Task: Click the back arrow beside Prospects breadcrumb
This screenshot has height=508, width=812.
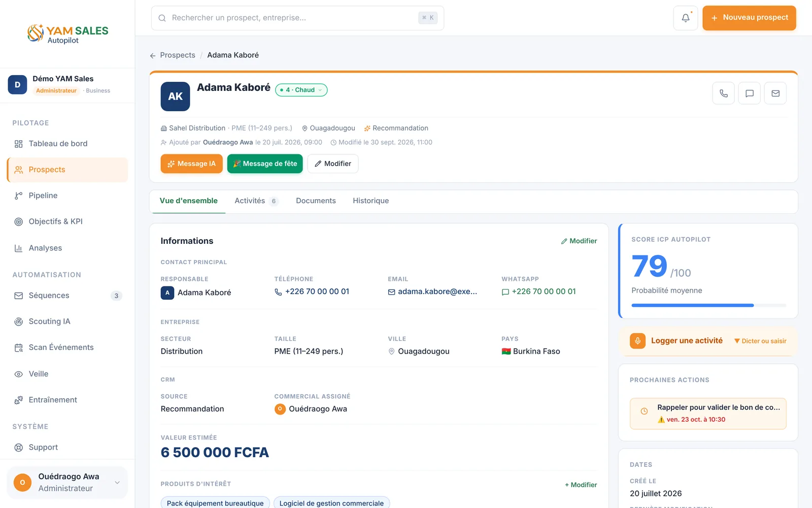Action: pyautogui.click(x=153, y=55)
